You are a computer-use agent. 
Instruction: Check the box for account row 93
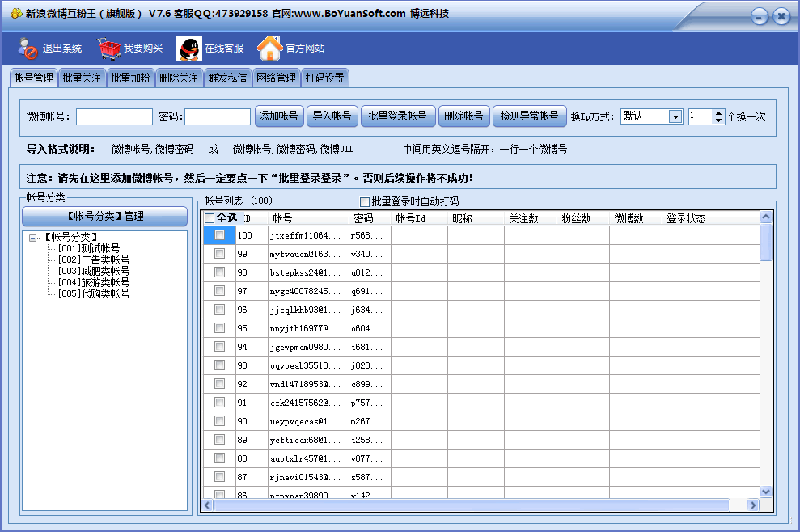pos(219,365)
